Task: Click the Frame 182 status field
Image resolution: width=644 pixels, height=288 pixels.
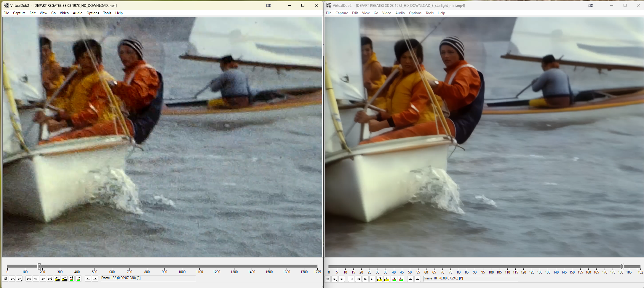Action: coord(148,278)
